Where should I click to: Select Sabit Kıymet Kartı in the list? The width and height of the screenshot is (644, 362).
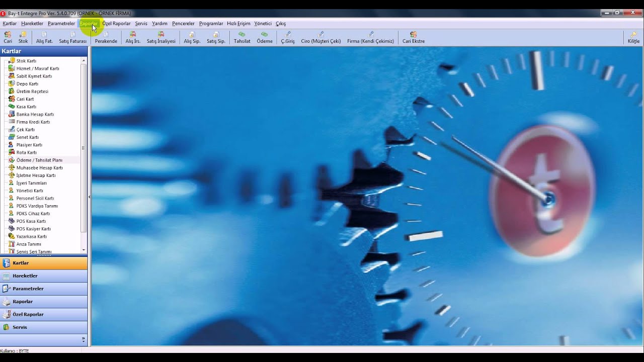coord(34,76)
